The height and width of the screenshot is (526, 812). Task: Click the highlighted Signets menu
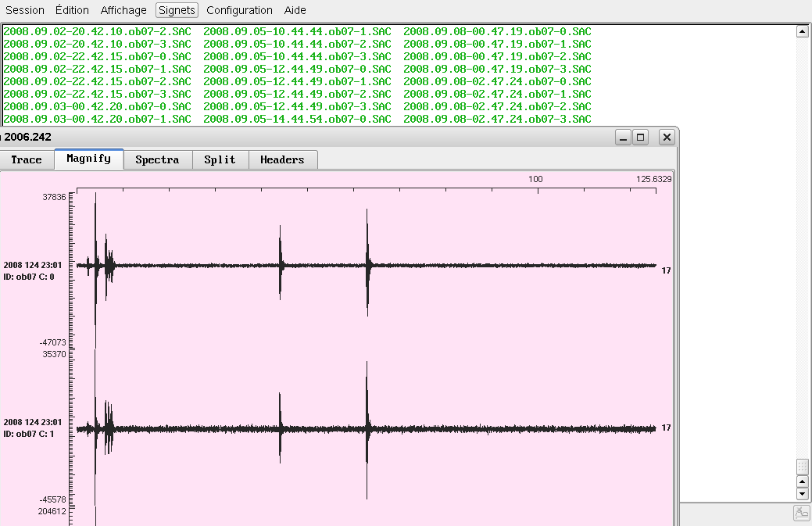[x=177, y=10]
